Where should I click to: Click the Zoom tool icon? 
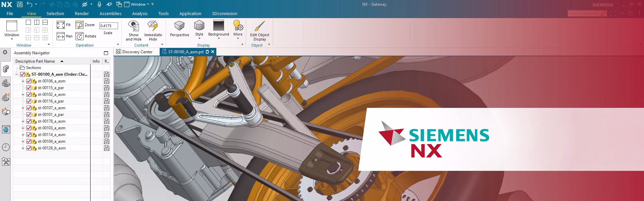pyautogui.click(x=79, y=25)
